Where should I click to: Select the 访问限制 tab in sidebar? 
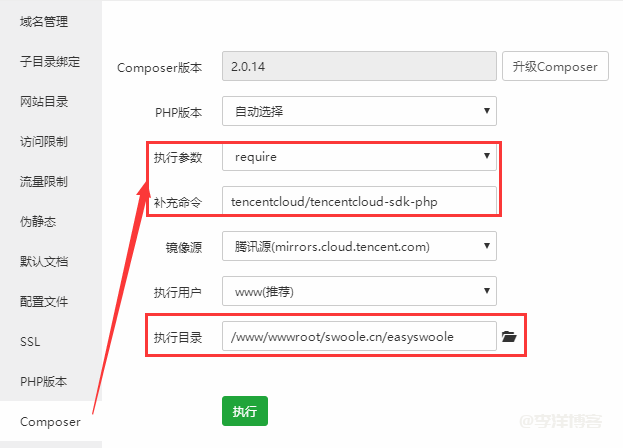[x=45, y=141]
